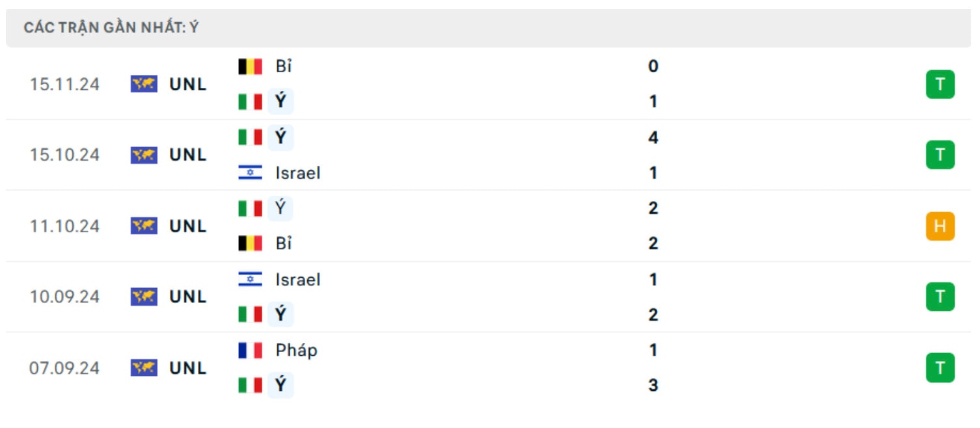Open team Pháp in the last match
The image size is (980, 428).
[x=296, y=350]
